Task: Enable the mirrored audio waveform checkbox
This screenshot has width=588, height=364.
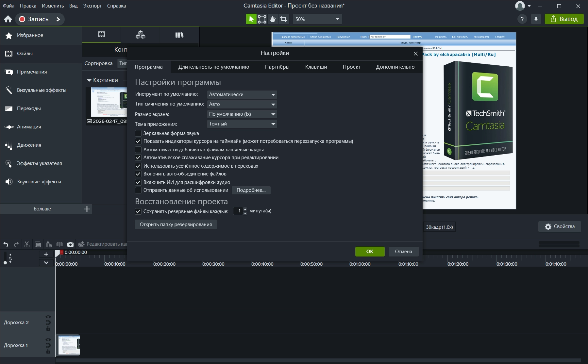Action: pyautogui.click(x=138, y=133)
